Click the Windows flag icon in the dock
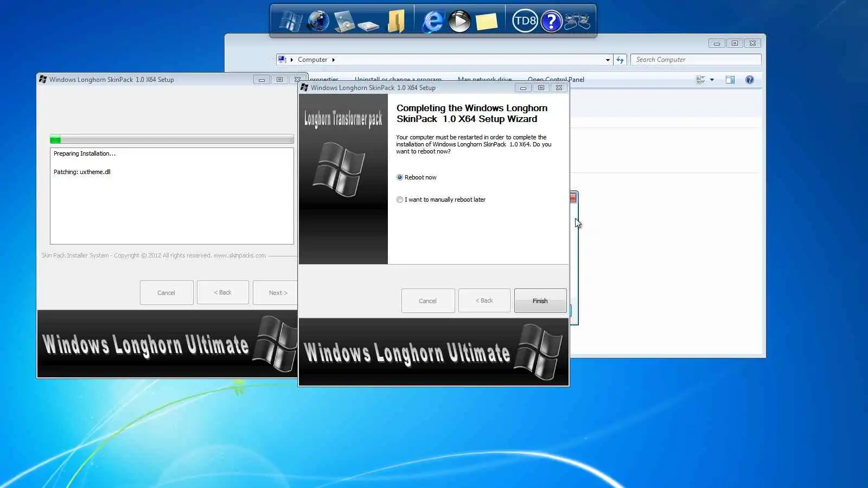The image size is (868, 488). tap(290, 22)
